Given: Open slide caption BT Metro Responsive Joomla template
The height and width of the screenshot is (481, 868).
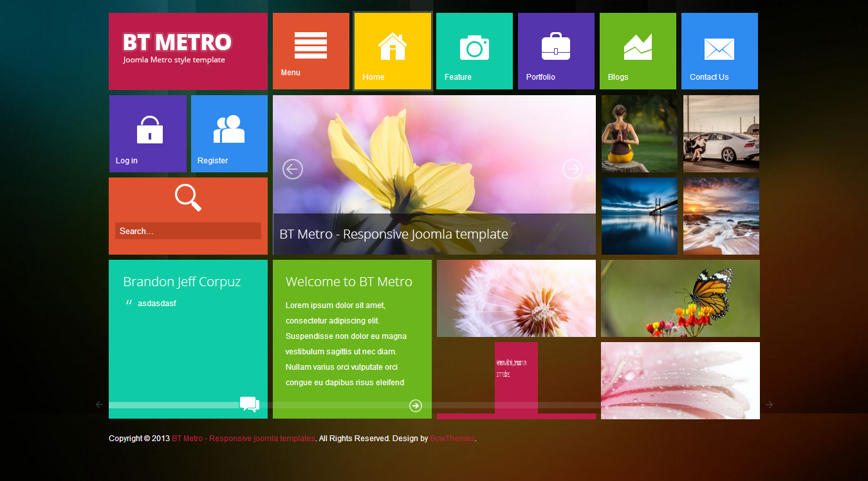Looking at the screenshot, I should (x=394, y=234).
